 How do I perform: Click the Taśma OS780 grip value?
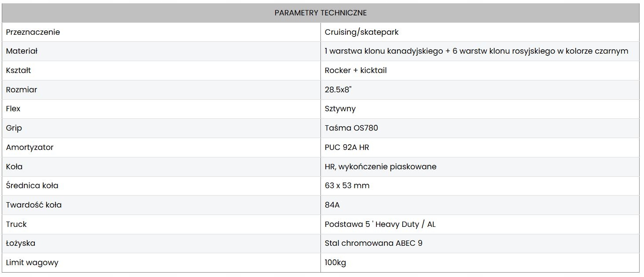tap(351, 128)
